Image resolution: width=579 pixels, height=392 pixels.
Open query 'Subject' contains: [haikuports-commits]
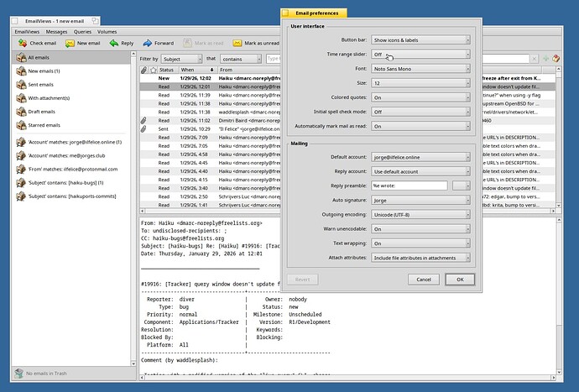66,196
